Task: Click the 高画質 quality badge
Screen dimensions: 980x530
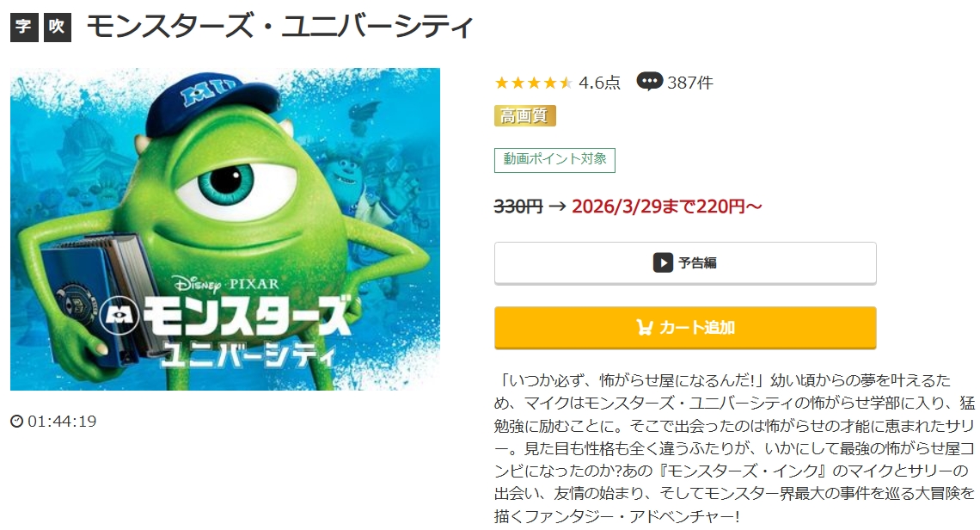Action: tap(525, 116)
